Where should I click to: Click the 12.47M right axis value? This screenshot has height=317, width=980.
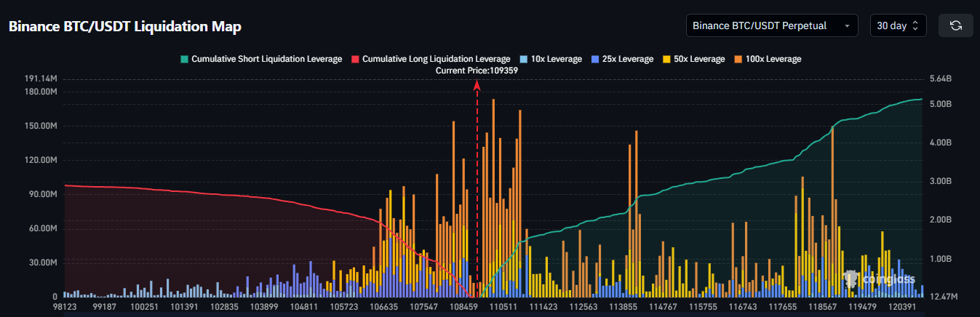[944, 297]
